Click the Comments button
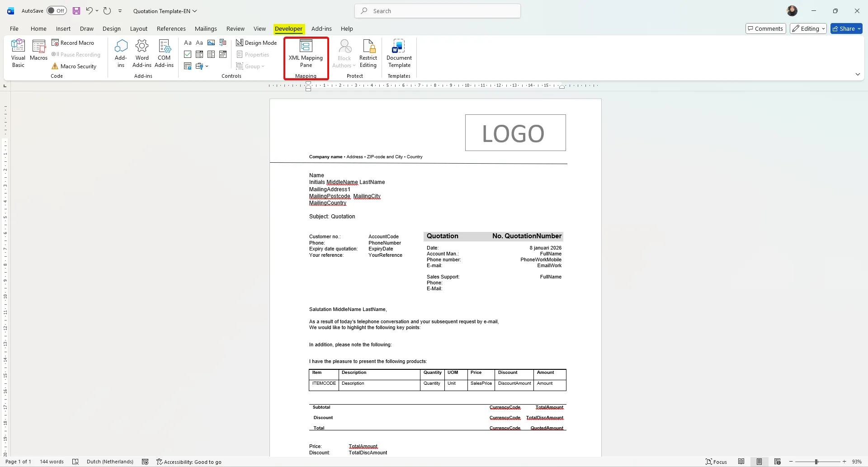Screen dimensions: 868x467 (765, 29)
